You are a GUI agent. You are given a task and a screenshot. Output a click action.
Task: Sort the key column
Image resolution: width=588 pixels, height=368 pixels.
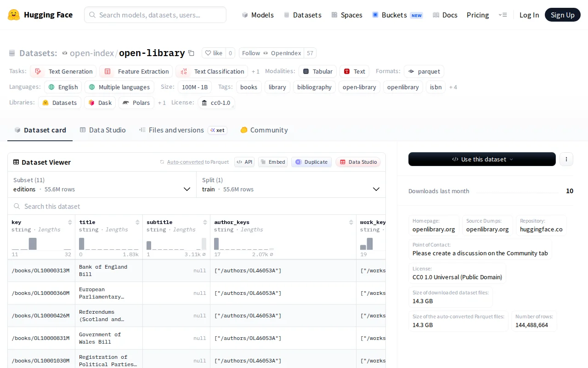[70, 222]
